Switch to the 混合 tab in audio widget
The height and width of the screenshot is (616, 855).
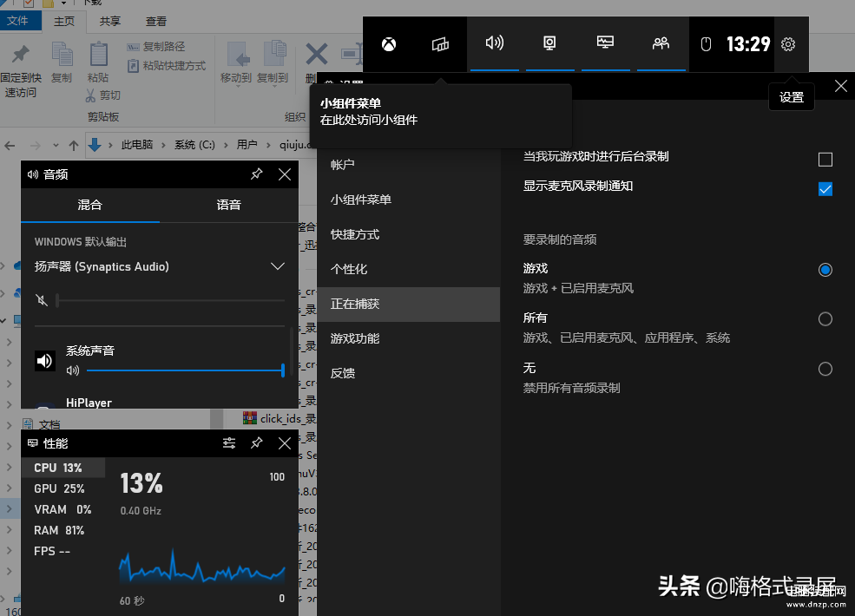click(x=90, y=205)
